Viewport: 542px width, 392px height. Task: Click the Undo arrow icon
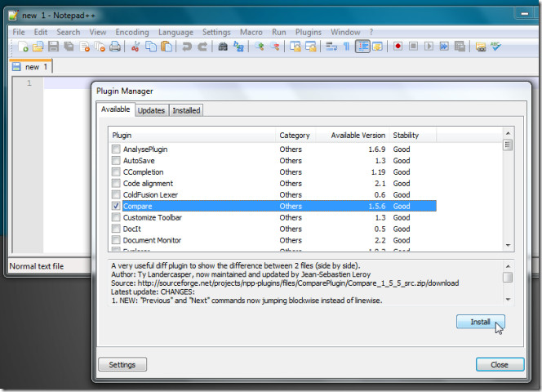point(187,47)
